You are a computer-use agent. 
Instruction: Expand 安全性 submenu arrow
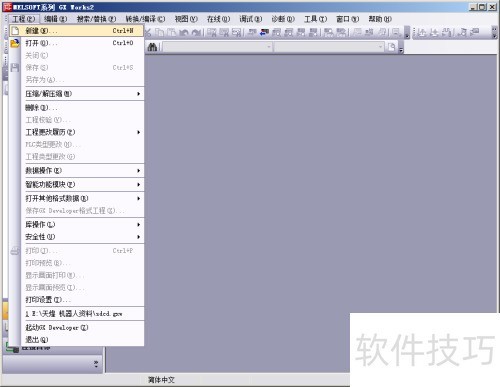[x=138, y=237]
